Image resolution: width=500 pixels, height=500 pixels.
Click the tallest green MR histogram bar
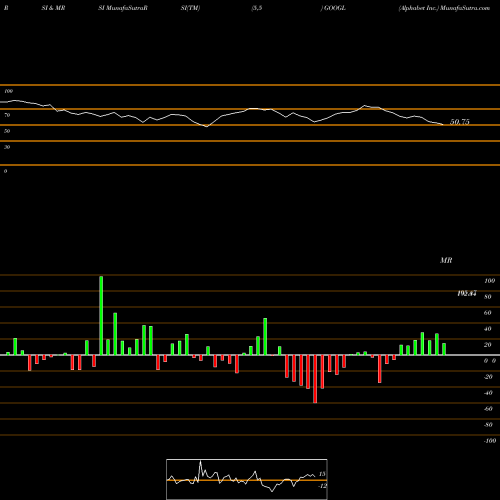click(101, 315)
